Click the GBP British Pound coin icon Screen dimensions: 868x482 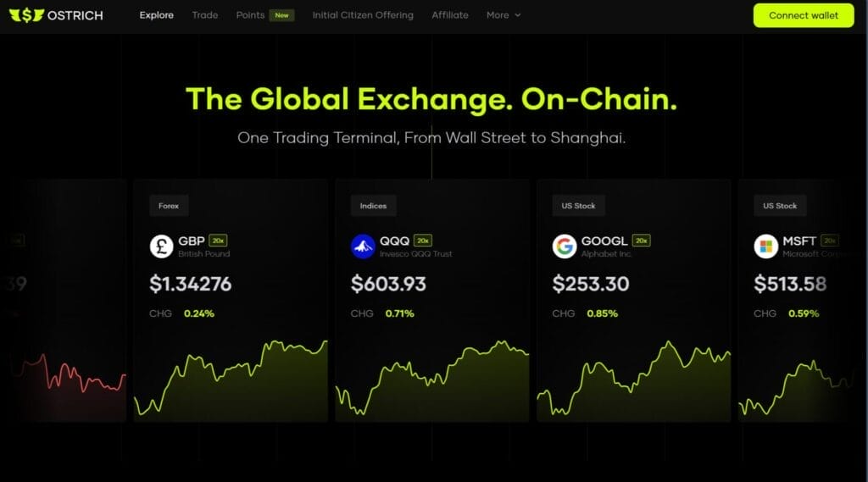click(x=161, y=247)
